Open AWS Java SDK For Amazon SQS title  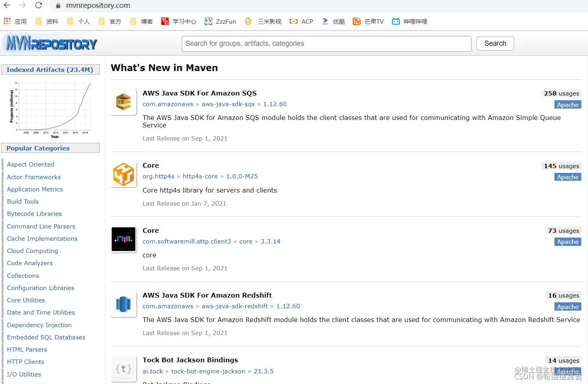coord(199,93)
